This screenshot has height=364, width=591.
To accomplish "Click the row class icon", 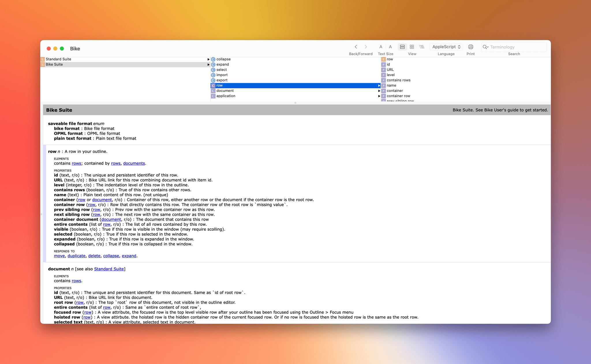I will coord(213,86).
